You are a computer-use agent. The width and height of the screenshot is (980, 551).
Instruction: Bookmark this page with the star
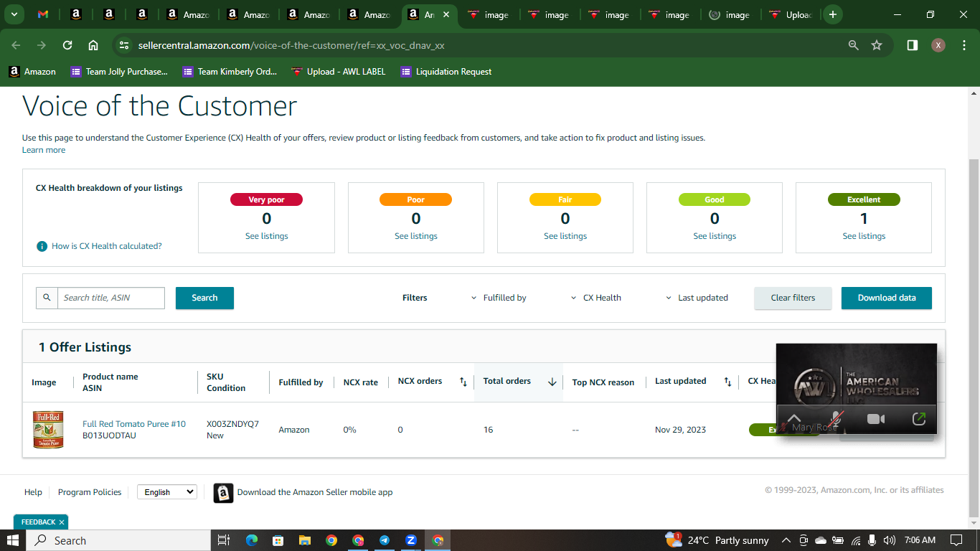[877, 45]
